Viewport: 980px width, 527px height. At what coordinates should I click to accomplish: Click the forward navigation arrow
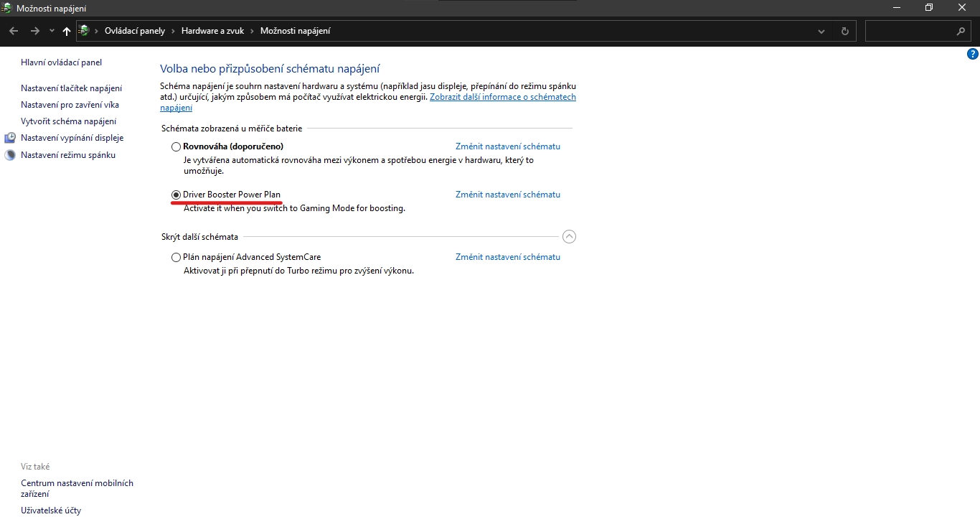coord(34,31)
